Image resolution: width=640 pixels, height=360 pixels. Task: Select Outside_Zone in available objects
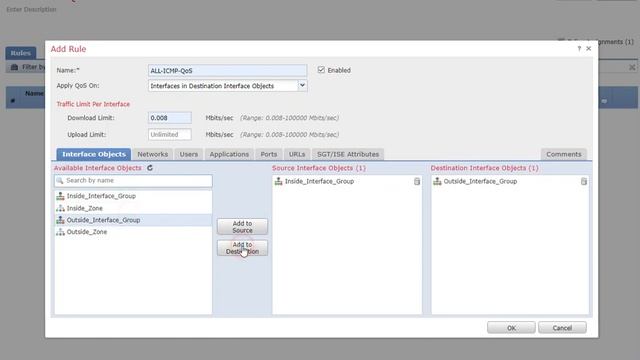[x=133, y=232]
